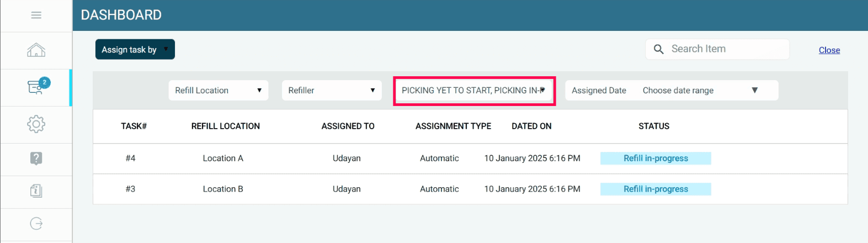The width and height of the screenshot is (868, 243).
Task: Select the task #3 Location B row
Action: (223, 189)
